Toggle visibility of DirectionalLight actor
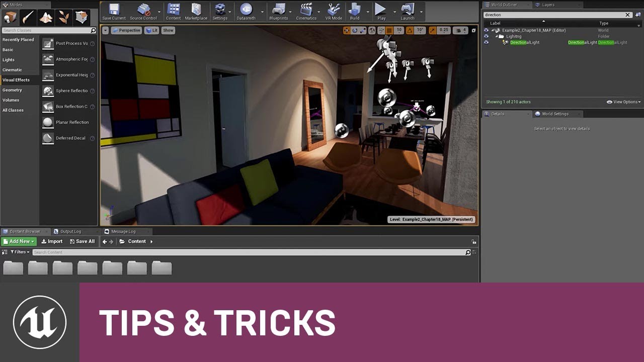This screenshot has height=362, width=644. click(486, 42)
